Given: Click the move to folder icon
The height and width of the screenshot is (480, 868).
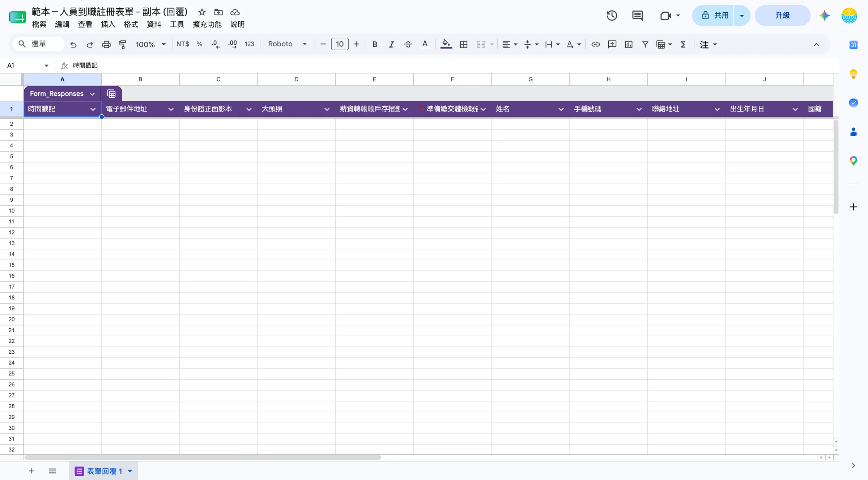Looking at the screenshot, I should 218,12.
